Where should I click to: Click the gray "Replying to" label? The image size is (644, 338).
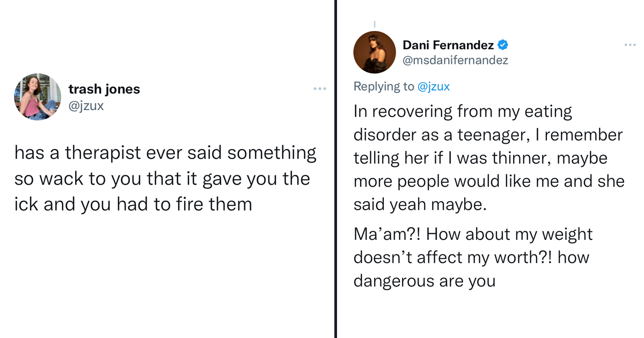(384, 86)
